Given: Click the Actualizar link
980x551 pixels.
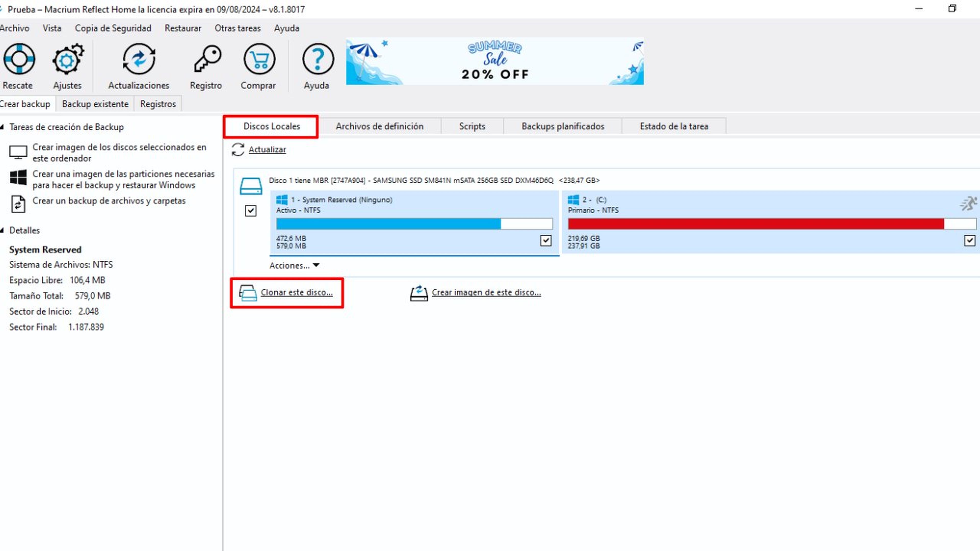Looking at the screenshot, I should pyautogui.click(x=267, y=149).
